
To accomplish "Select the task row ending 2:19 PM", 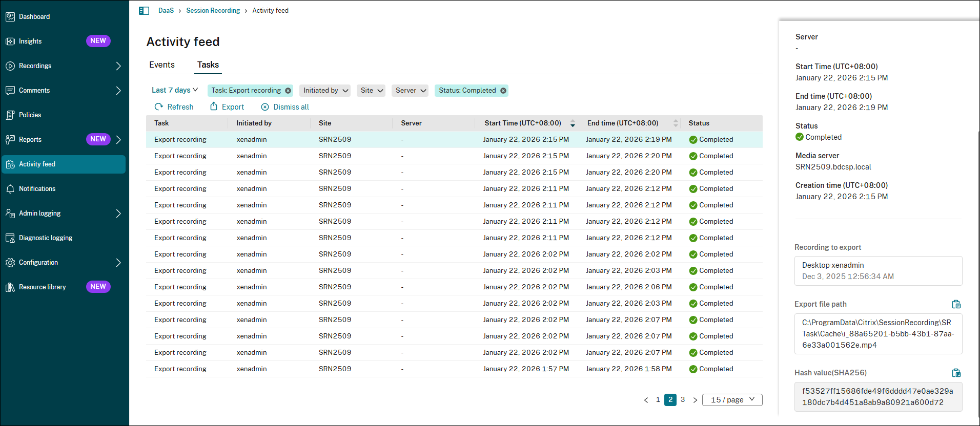I will click(454, 140).
